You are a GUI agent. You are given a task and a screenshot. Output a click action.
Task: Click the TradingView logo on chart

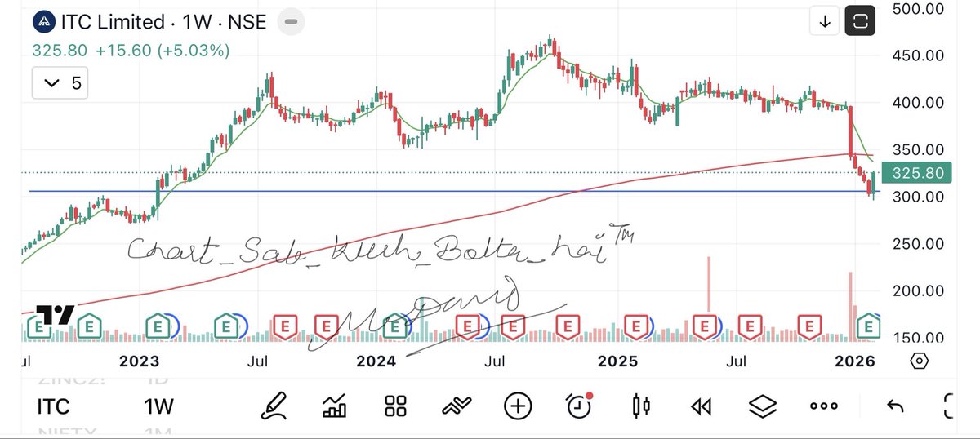pos(56,314)
